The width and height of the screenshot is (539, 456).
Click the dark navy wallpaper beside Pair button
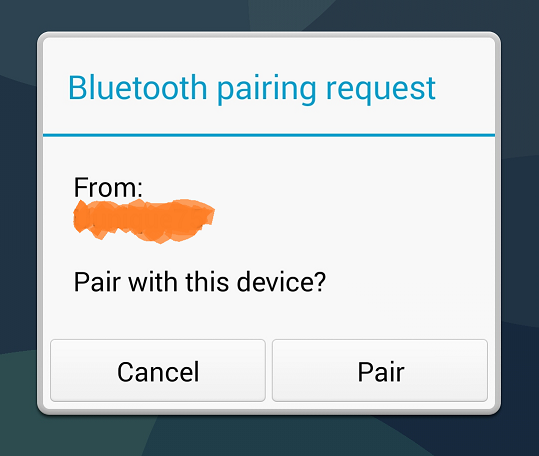coord(519,371)
